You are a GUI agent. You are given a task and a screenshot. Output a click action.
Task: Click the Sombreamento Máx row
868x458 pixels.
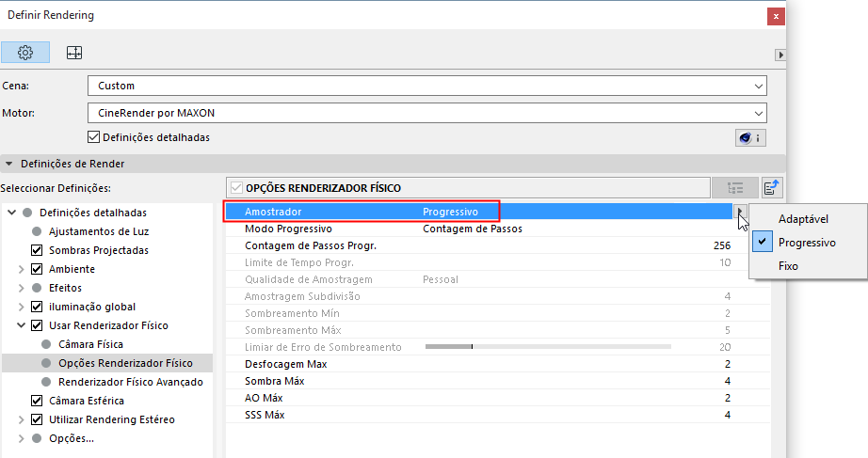498,330
